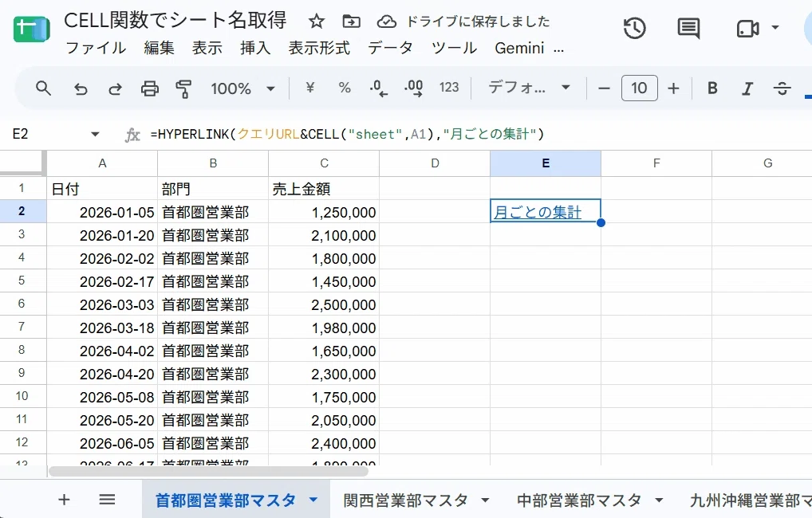Screen dimensions: 812x518
Task: Open the 挿入 menu
Action: (254, 48)
